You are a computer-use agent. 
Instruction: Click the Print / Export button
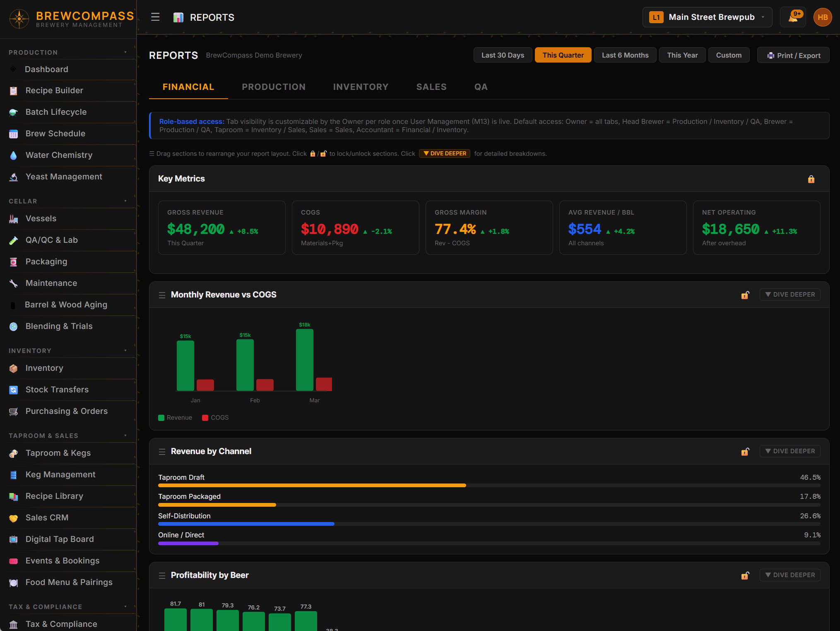click(793, 55)
